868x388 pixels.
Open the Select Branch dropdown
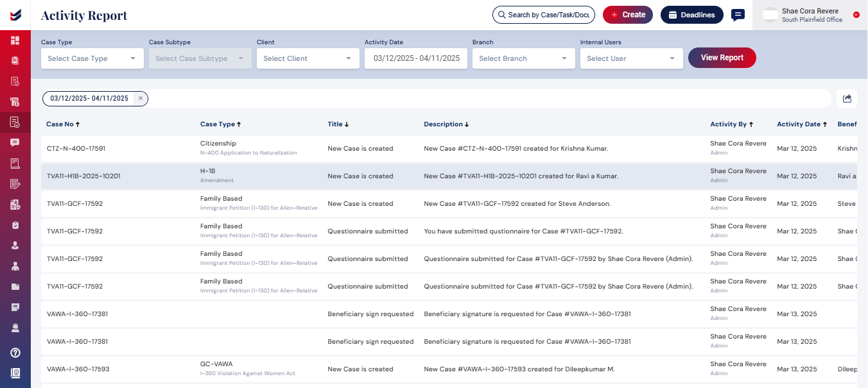pyautogui.click(x=523, y=58)
